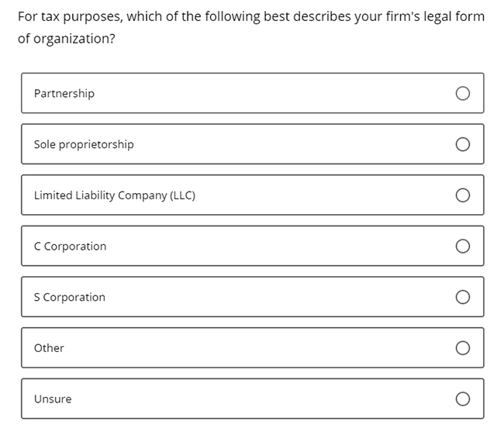Image resolution: width=504 pixels, height=442 pixels.
Task: Choose the S Corporation answer box
Action: [252, 297]
